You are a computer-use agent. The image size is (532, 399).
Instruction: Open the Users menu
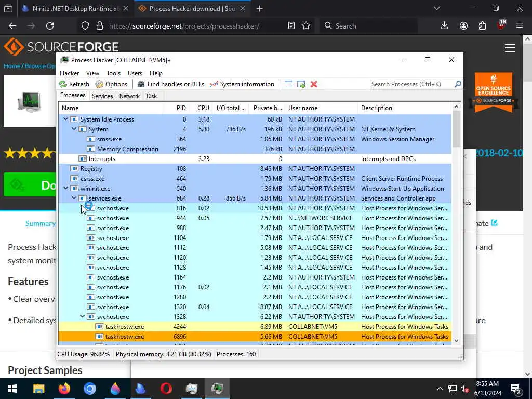point(135,73)
